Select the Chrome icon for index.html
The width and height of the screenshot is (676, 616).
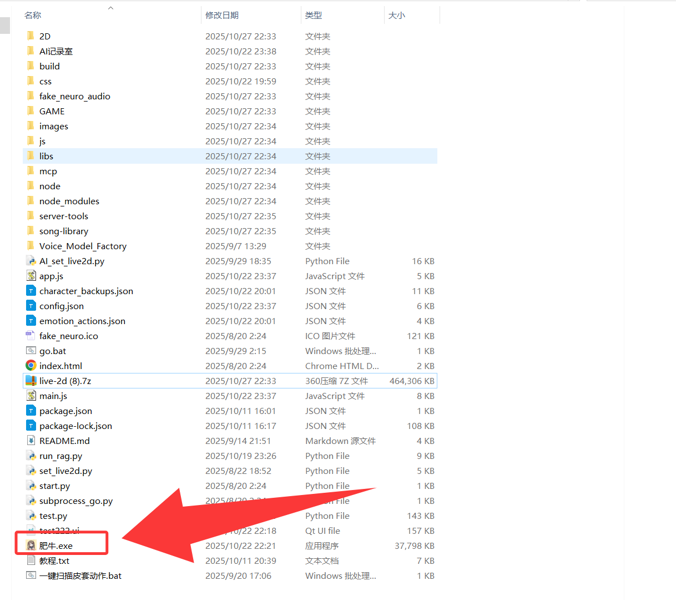point(31,366)
